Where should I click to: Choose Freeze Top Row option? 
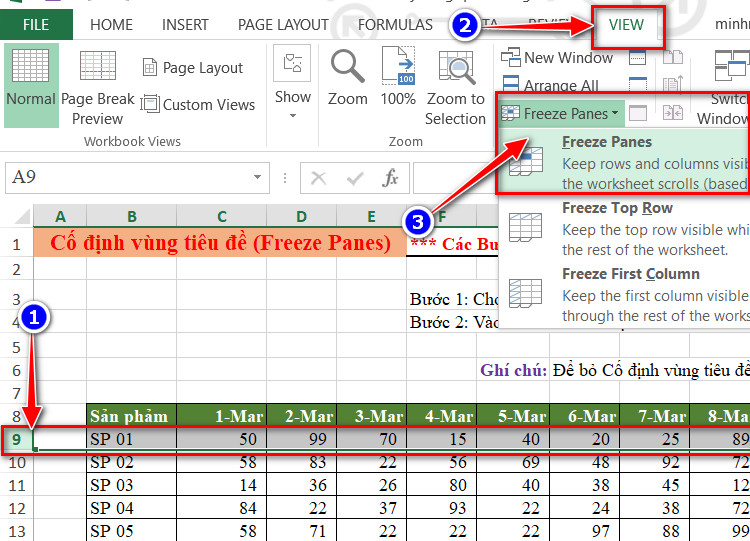(x=624, y=228)
